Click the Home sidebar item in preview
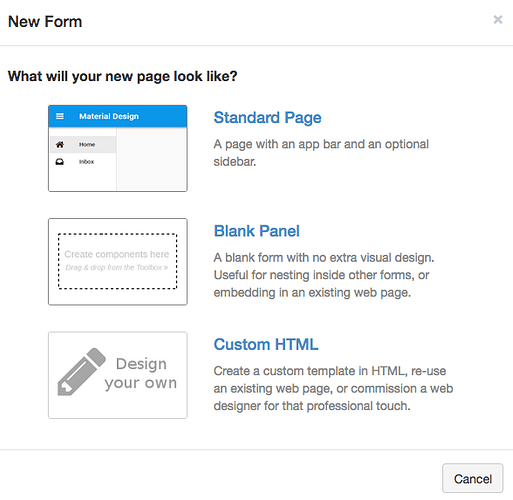The height and width of the screenshot is (500, 513). coord(83,144)
